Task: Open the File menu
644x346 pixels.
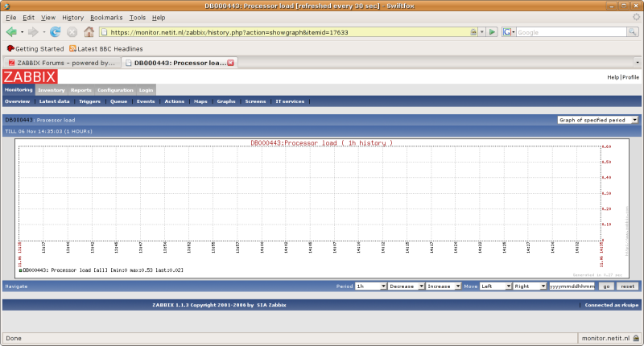Action: tap(11, 18)
